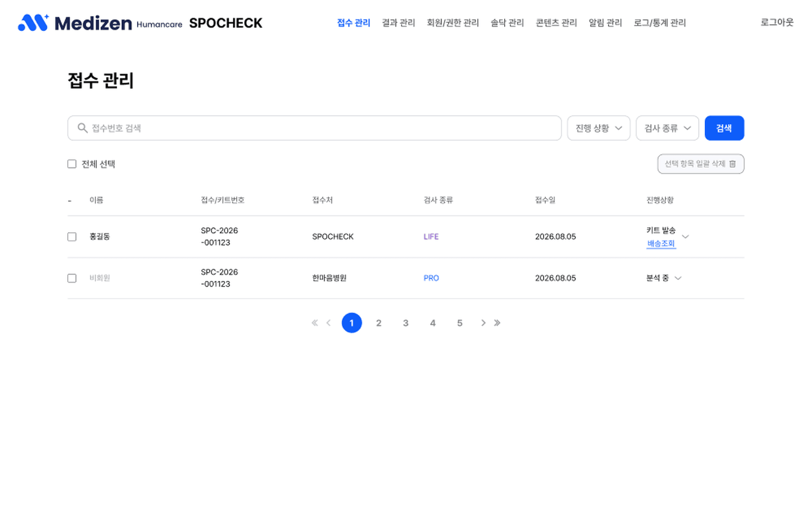
Task: Go to page 3
Action: [405, 323]
